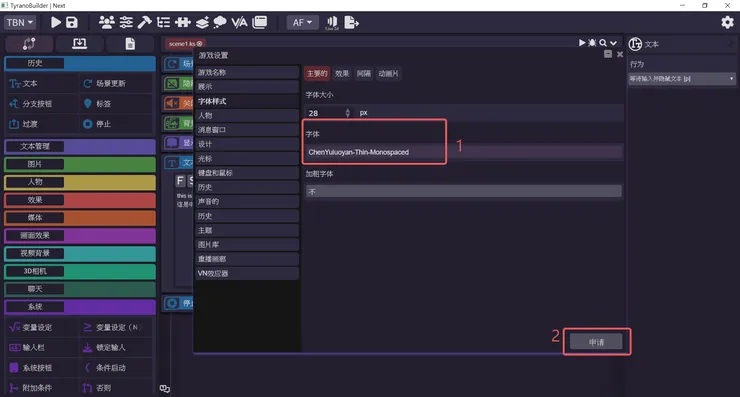Click the chevron arrow above the editor
The width and height of the screenshot is (740, 397).
pos(613,43)
